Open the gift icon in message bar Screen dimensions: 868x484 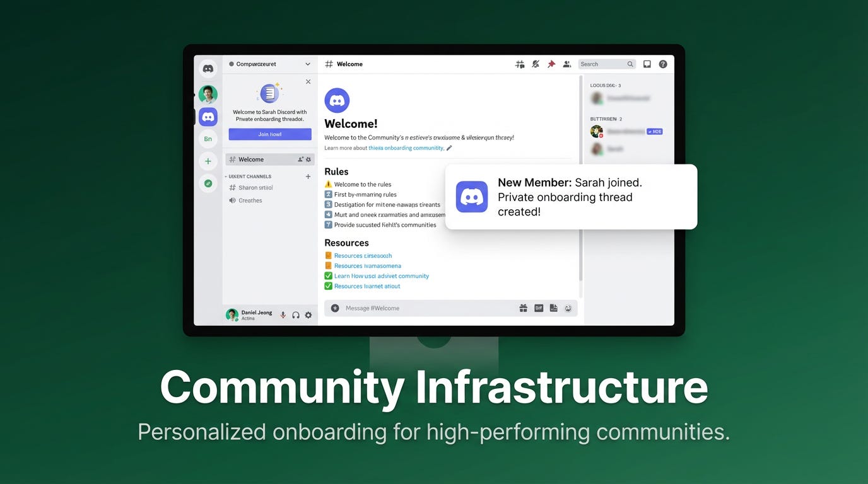[523, 308]
